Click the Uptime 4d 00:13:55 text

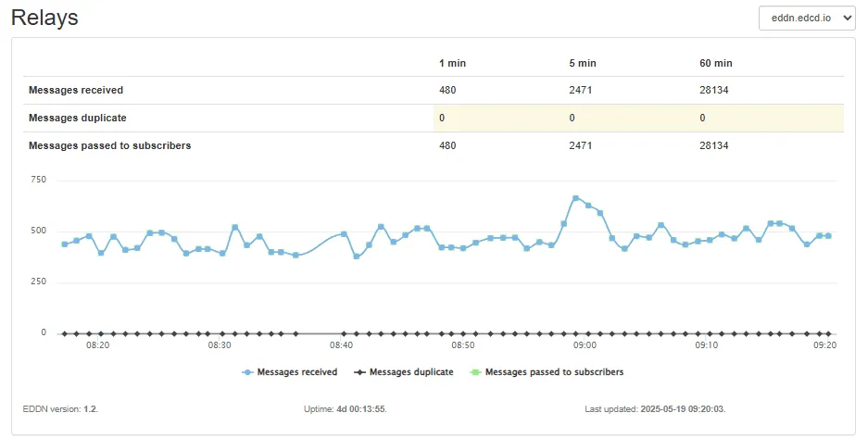345,408
